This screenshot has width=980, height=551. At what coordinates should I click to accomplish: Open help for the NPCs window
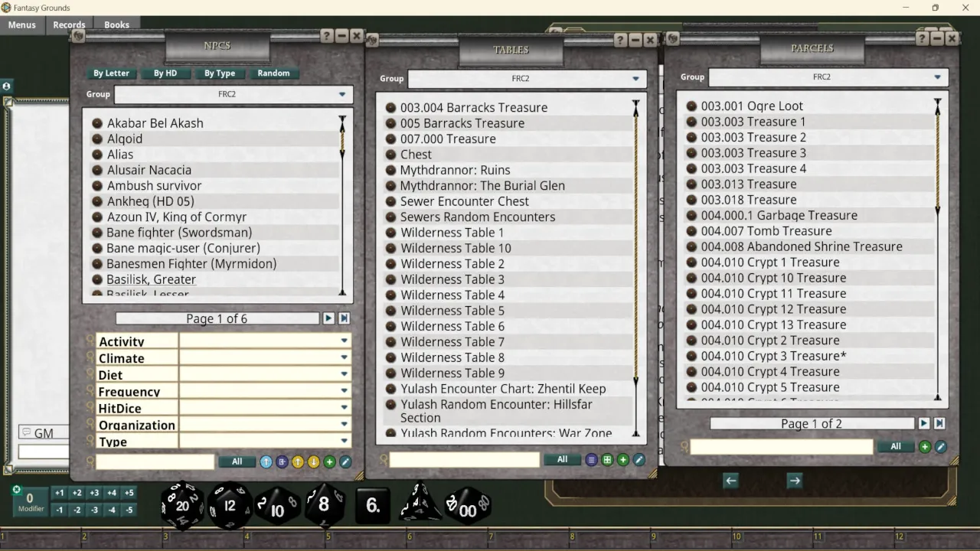pos(327,36)
